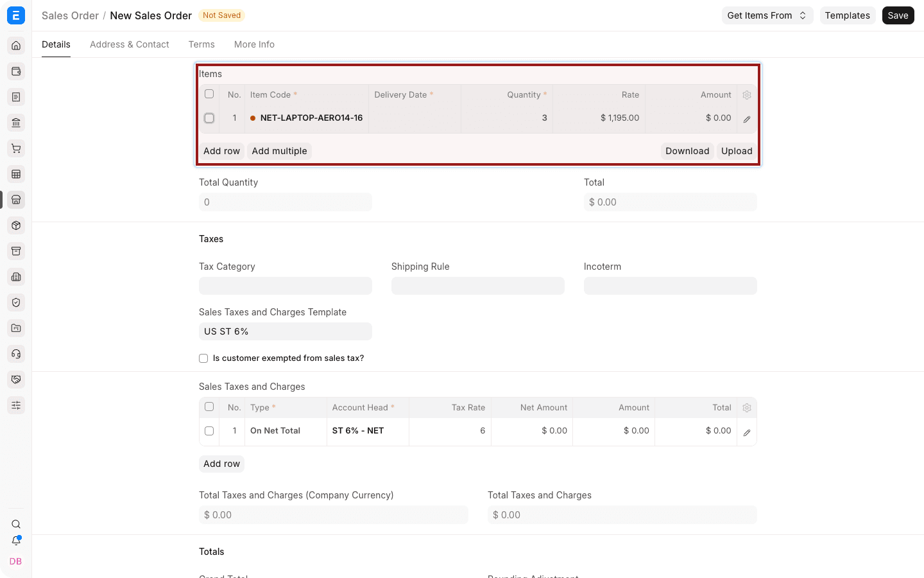924x578 pixels.
Task: Select the NET-LAPTOP-AERO14-16 row checkbox
Action: [209, 118]
